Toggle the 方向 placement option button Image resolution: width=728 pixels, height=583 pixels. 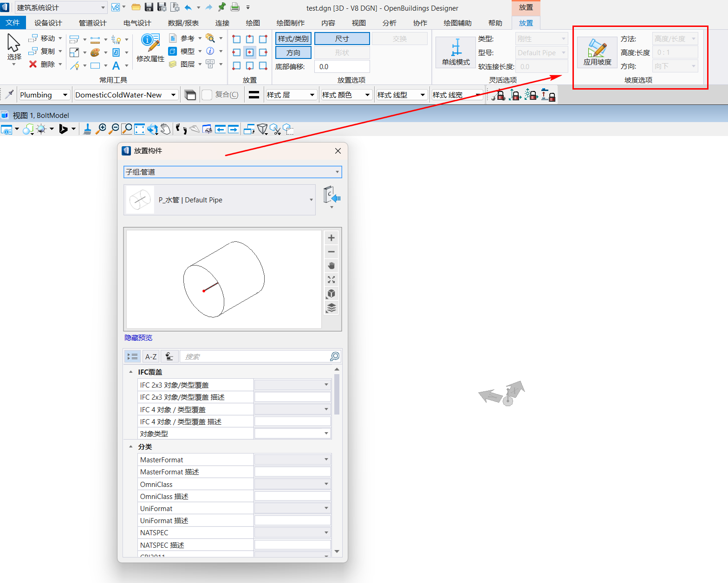[293, 52]
